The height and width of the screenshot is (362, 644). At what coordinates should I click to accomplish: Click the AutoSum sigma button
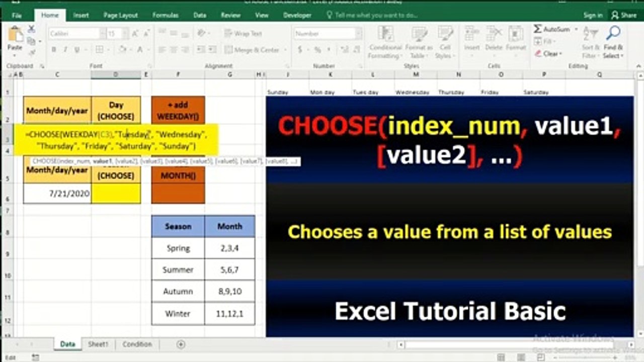[551, 30]
